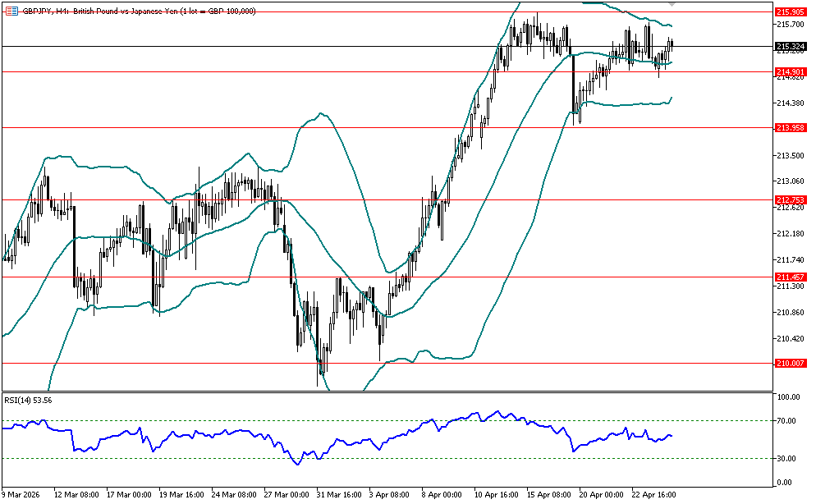The height and width of the screenshot is (504, 816).
Task: Click the 70.00 RSI overbought level value
Action: point(787,421)
